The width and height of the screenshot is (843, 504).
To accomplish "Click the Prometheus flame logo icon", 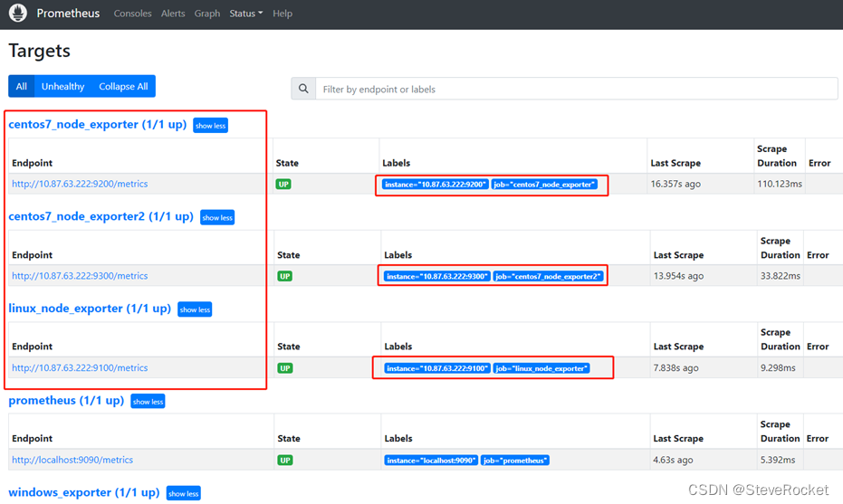I will tap(18, 13).
